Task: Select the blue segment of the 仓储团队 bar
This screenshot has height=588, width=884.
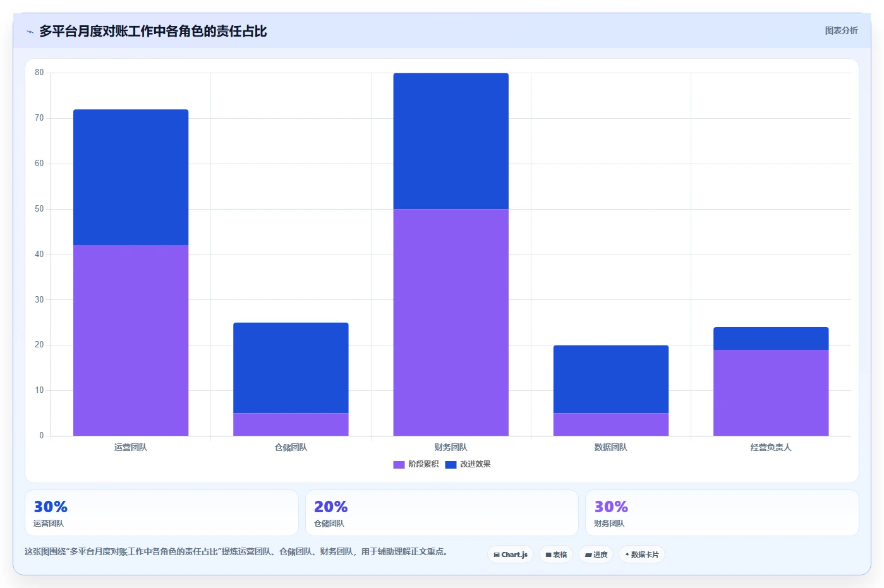Action: [x=291, y=368]
